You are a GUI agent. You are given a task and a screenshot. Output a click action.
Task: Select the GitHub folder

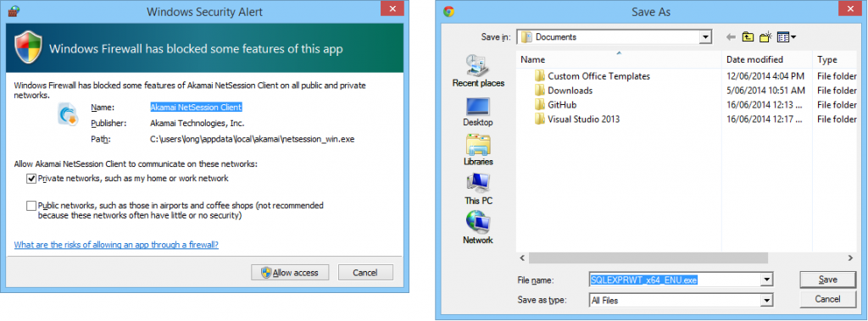coord(563,105)
